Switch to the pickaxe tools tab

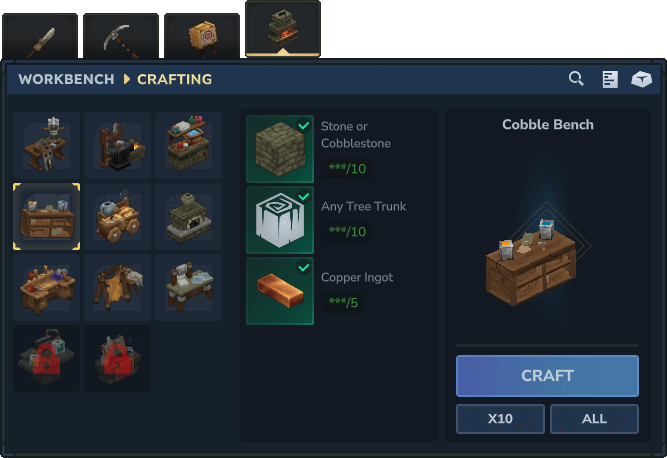tap(121, 36)
